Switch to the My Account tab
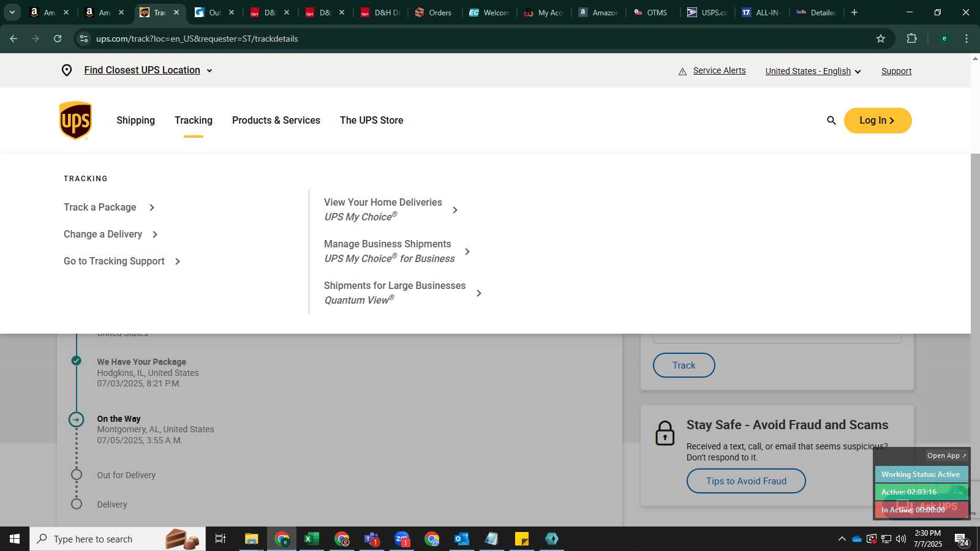The height and width of the screenshot is (551, 980). point(544,12)
